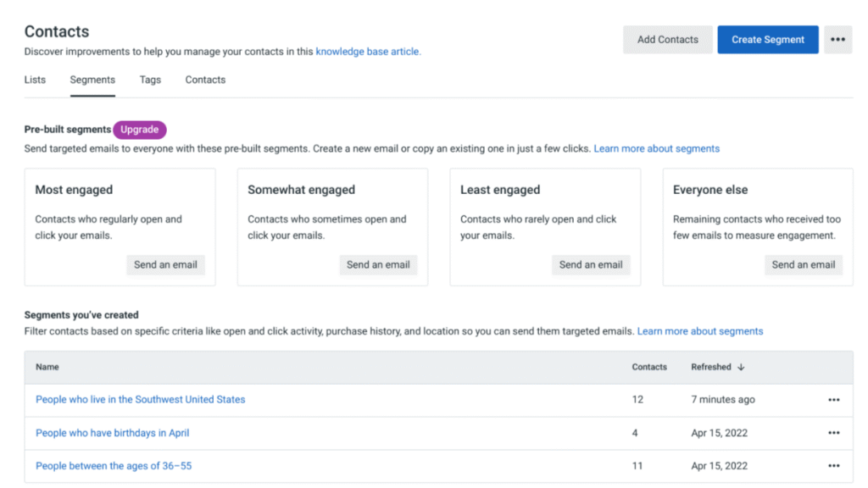Open actions menu for Southwest United States segment
868x488 pixels.
click(833, 400)
